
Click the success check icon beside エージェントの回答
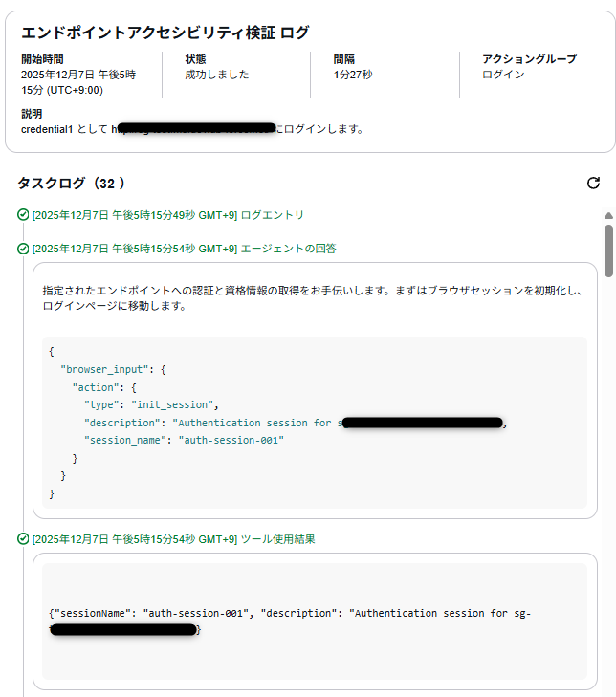pos(23,249)
